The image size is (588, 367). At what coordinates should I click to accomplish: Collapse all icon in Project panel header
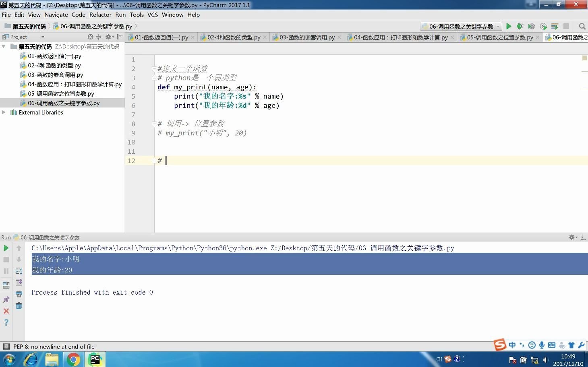[x=98, y=37]
